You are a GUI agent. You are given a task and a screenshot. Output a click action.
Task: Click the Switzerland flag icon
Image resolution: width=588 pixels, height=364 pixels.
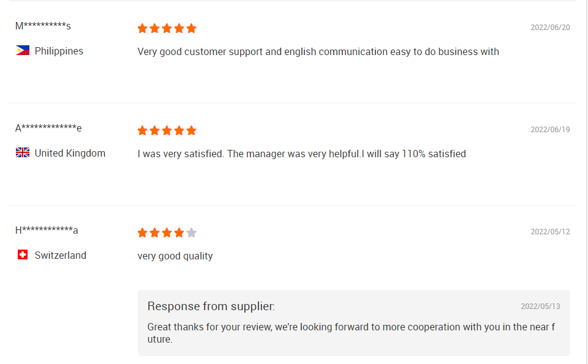tap(23, 254)
